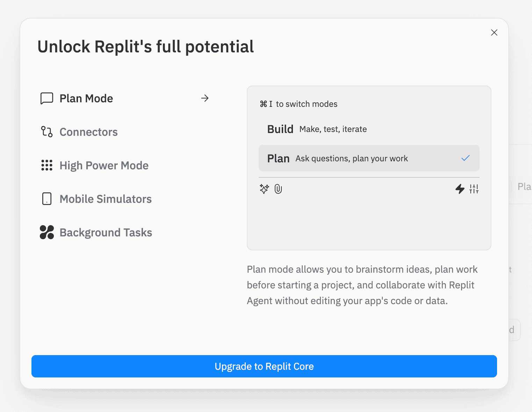532x412 pixels.
Task: Choose the Plan mode option
Action: tap(369, 158)
